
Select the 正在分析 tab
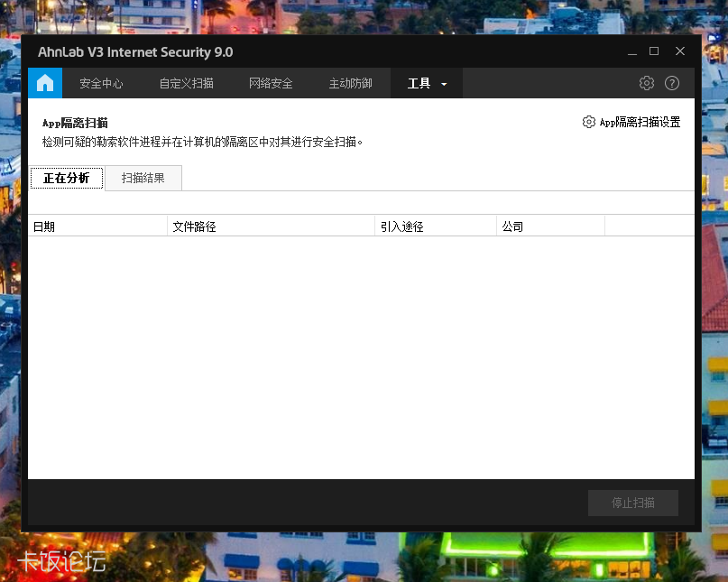point(66,178)
